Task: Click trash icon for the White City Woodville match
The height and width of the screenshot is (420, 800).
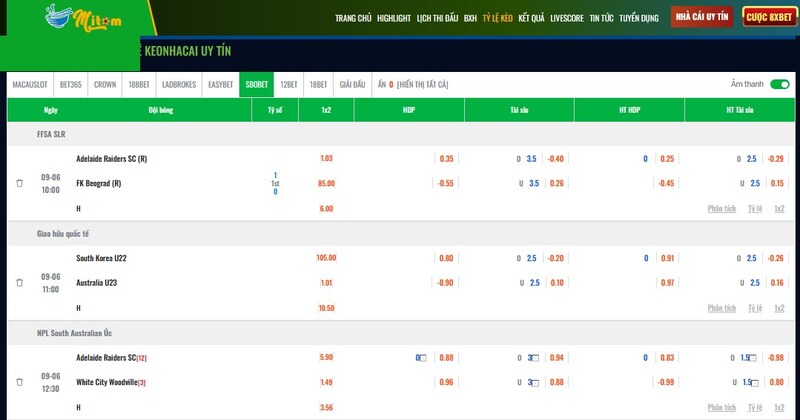Action: (x=19, y=382)
